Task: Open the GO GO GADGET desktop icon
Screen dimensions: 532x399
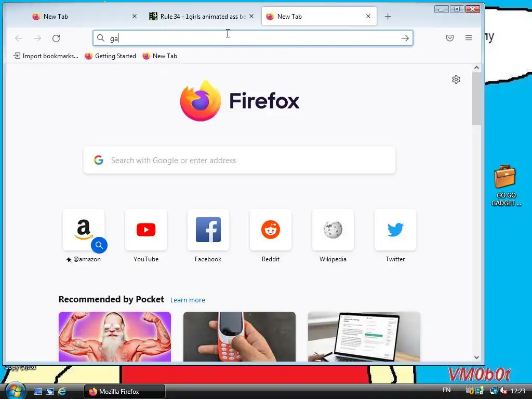Action: coord(505,185)
